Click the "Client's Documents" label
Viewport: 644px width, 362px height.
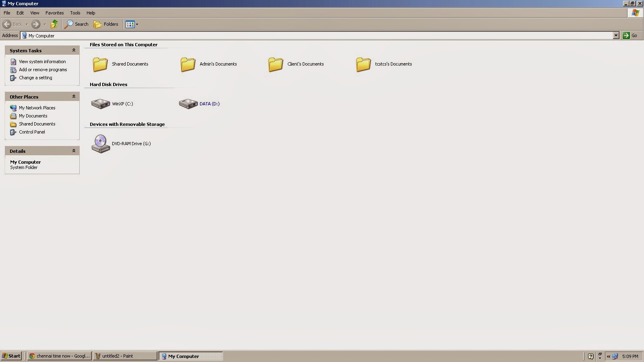305,64
